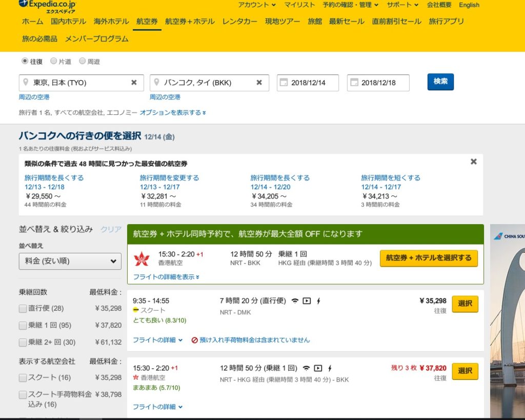Check the 直行便 (28) filter
The image size is (525, 420).
[23, 309]
